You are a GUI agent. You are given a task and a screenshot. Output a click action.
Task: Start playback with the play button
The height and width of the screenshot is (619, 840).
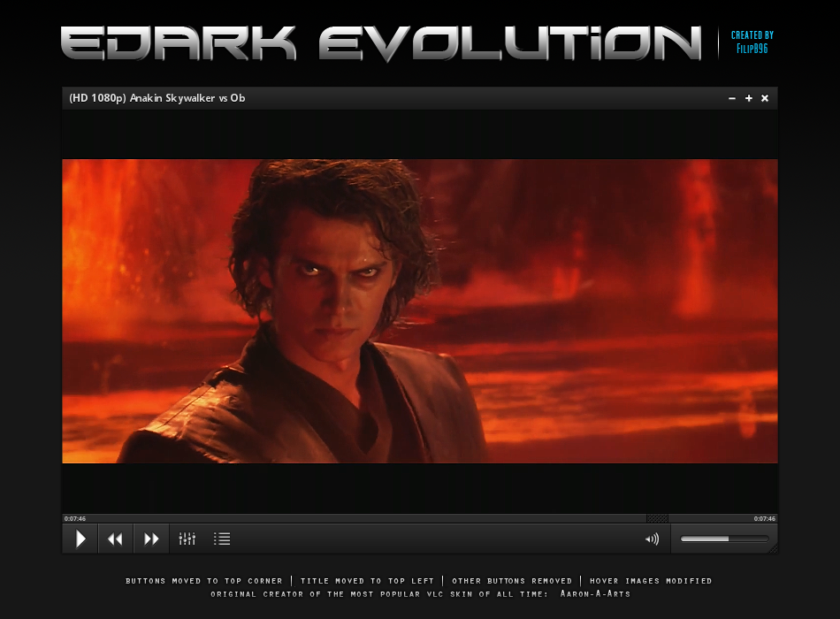click(80, 539)
